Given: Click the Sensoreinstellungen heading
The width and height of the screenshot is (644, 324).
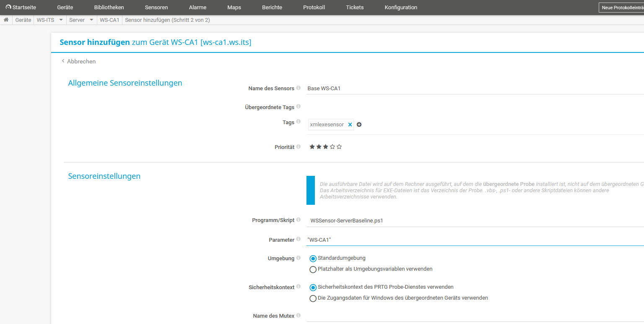Looking at the screenshot, I should tap(104, 176).
